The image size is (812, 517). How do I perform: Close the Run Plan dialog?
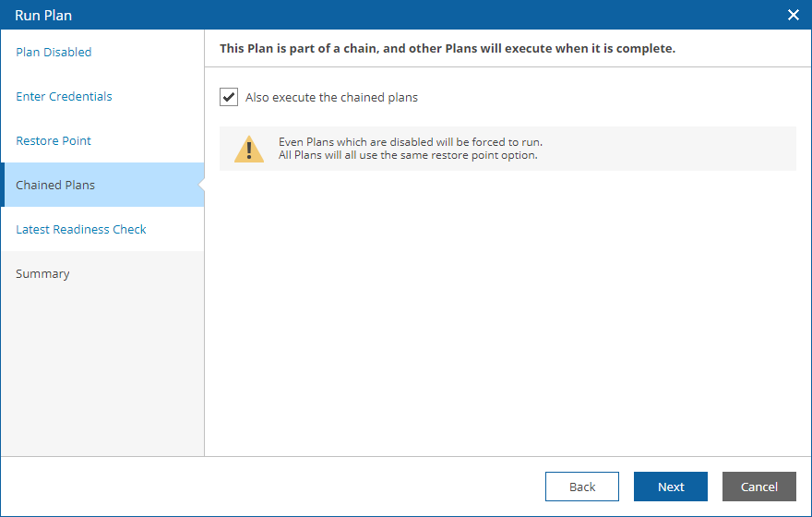[793, 15]
